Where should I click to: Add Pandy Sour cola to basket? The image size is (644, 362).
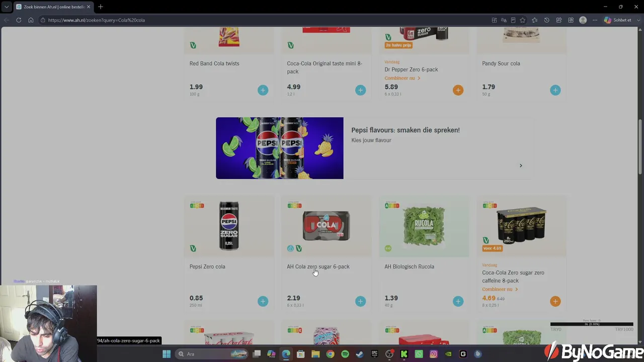(x=555, y=90)
